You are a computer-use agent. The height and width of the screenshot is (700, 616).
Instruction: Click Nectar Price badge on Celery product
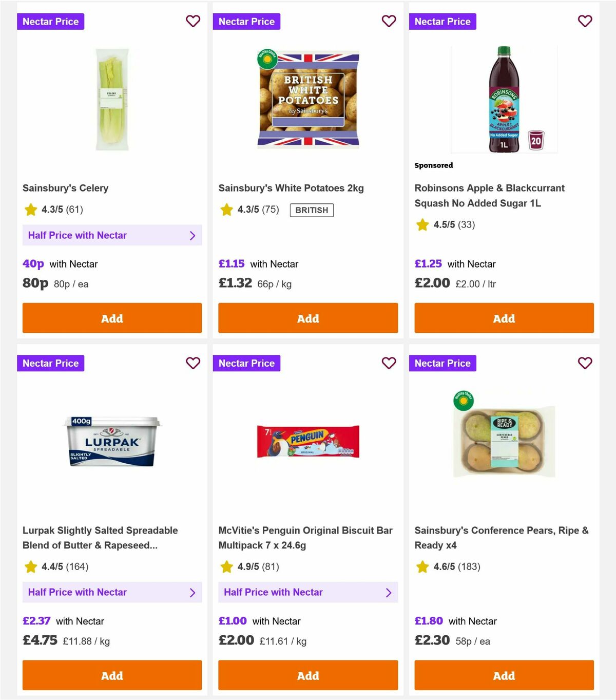point(50,21)
